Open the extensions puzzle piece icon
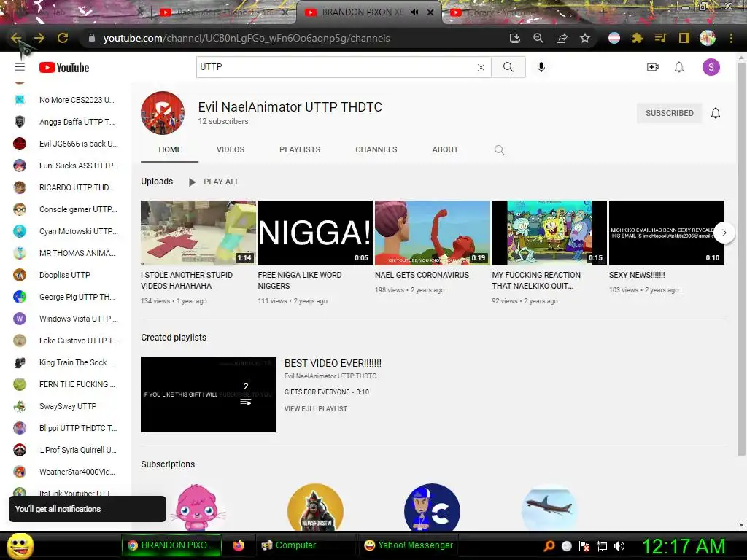The height and width of the screenshot is (560, 747). (638, 38)
